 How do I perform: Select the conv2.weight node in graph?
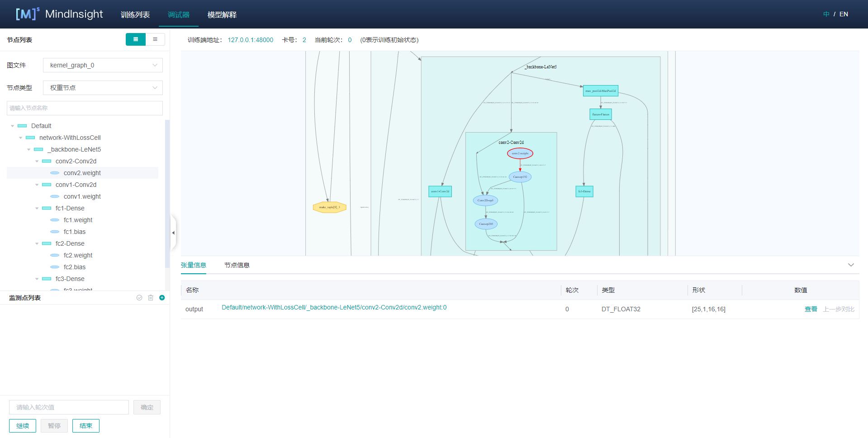coord(520,153)
